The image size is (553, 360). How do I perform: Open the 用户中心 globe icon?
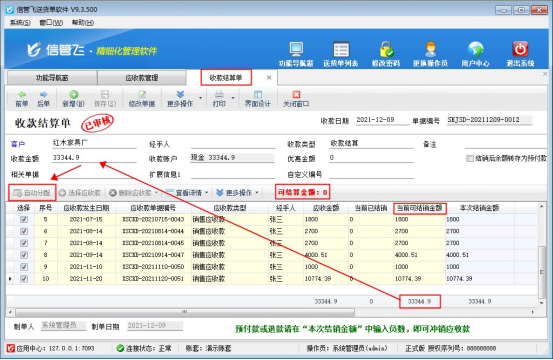(475, 49)
